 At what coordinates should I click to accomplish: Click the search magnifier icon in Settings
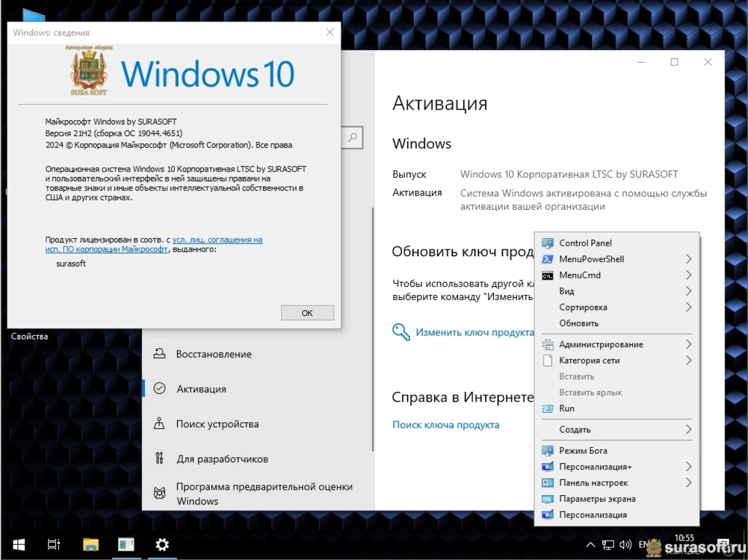352,138
